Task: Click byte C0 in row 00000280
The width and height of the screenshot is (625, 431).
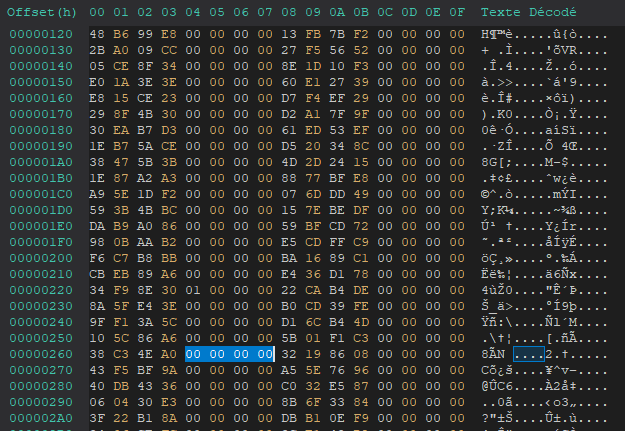Action: point(289,386)
